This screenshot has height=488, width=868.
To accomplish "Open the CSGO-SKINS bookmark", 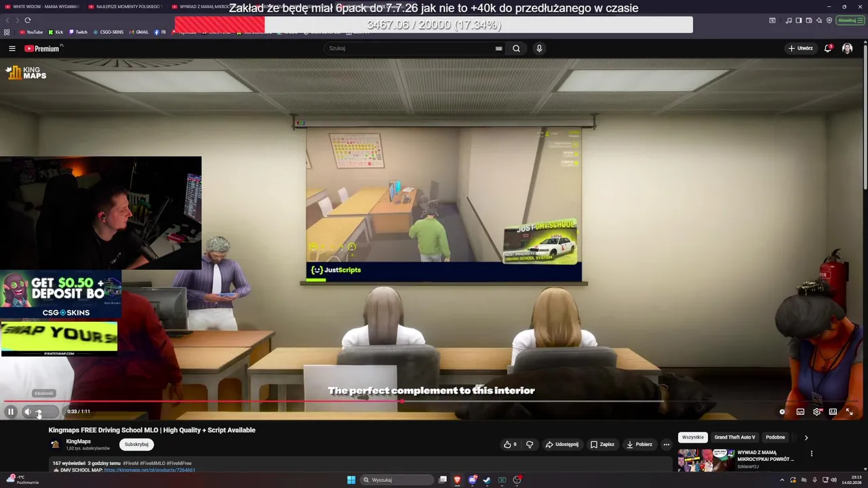I will [x=108, y=32].
